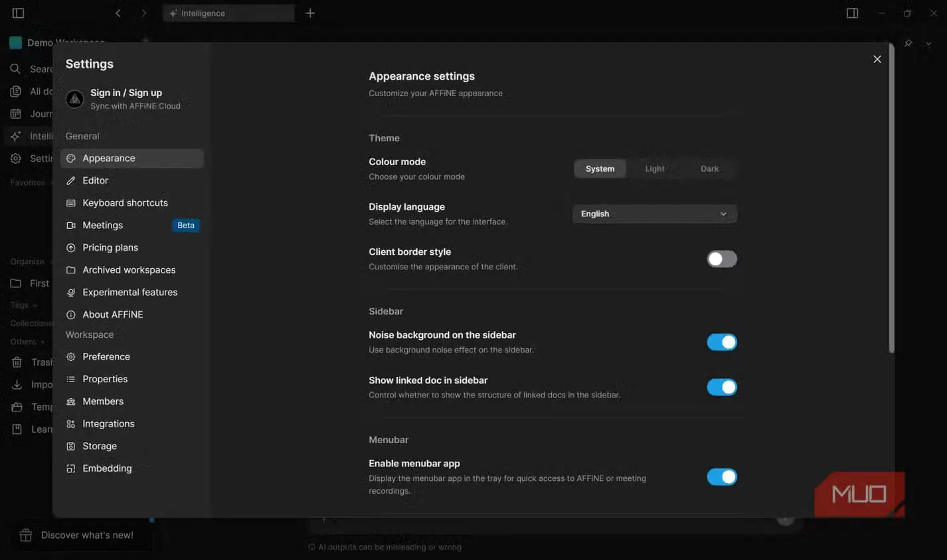Open the Display language dropdown
This screenshot has width=947, height=560.
coord(655,214)
